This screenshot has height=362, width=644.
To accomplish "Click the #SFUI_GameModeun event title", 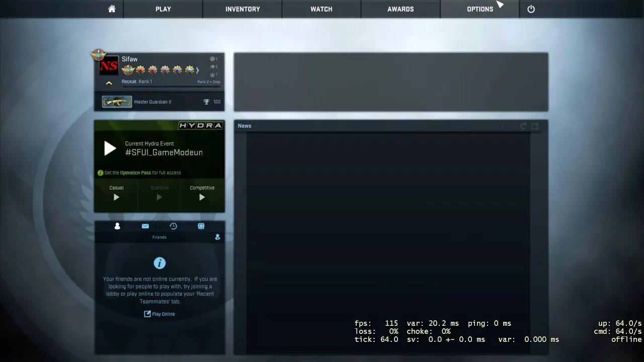I will click(164, 152).
